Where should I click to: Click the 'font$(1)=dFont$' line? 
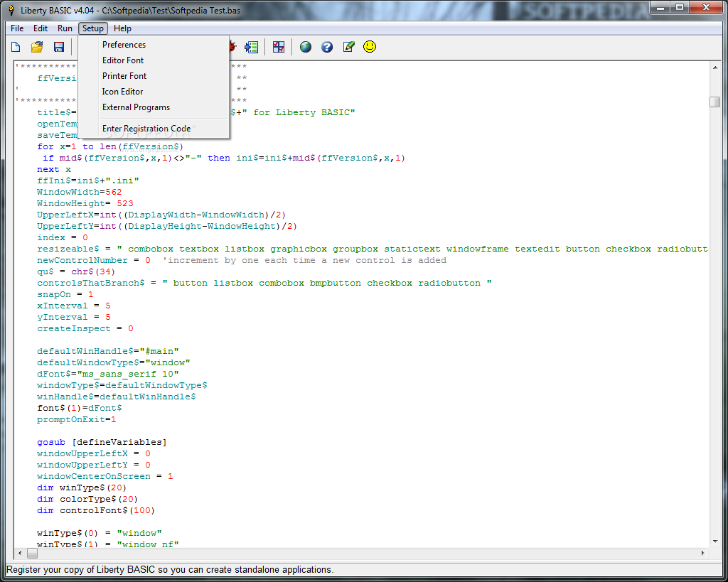(80, 408)
